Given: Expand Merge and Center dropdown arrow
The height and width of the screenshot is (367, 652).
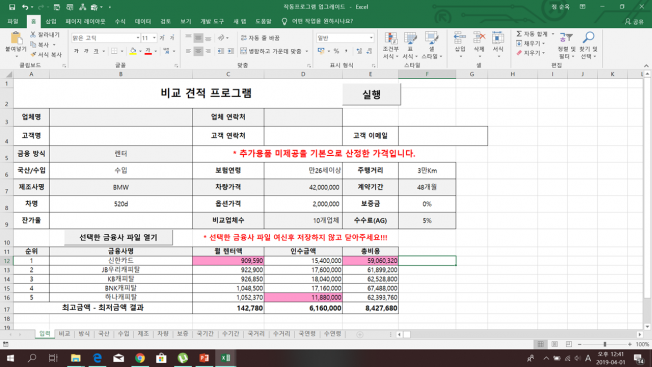Looking at the screenshot, I should [307, 52].
